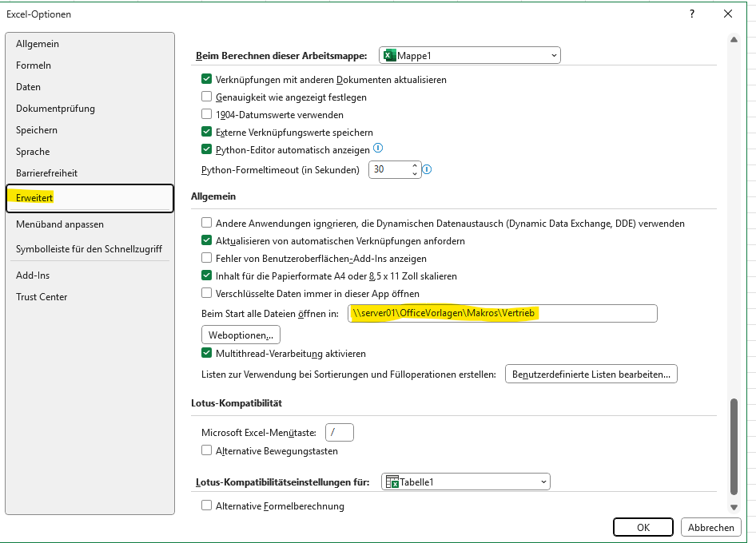Toggle Aktualisieren von automatischen Verknüpfungen anfordern

[x=206, y=240]
